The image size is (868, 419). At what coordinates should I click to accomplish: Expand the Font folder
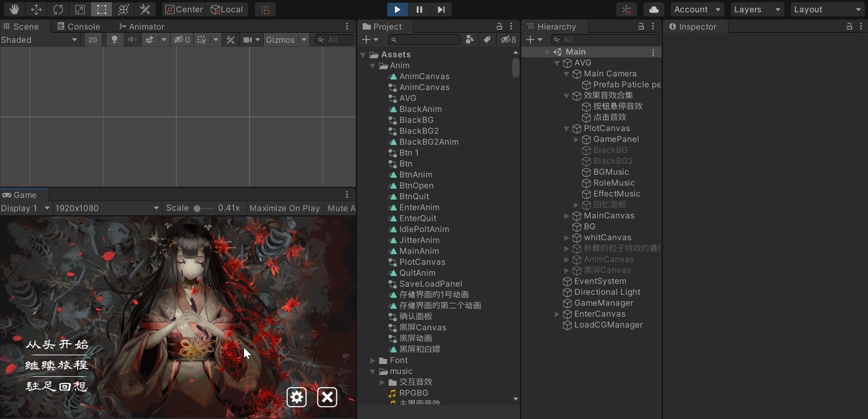(x=373, y=361)
